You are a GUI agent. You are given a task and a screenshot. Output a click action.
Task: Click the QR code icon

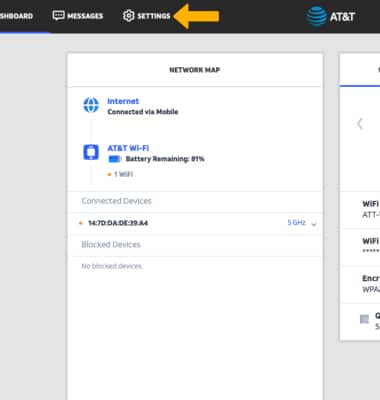364,319
